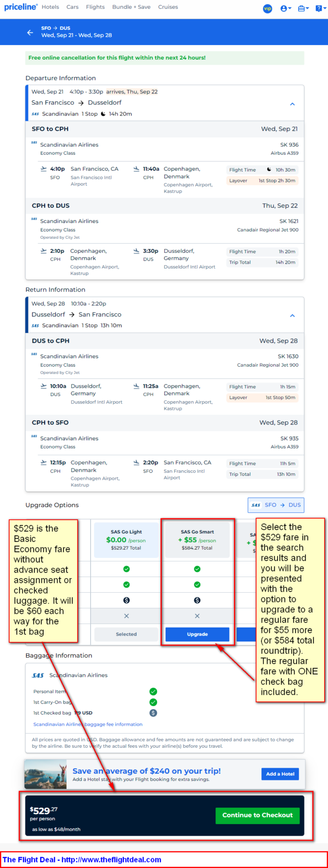
Task: Click the free online cancellation notice
Action: pyautogui.click(x=164, y=58)
